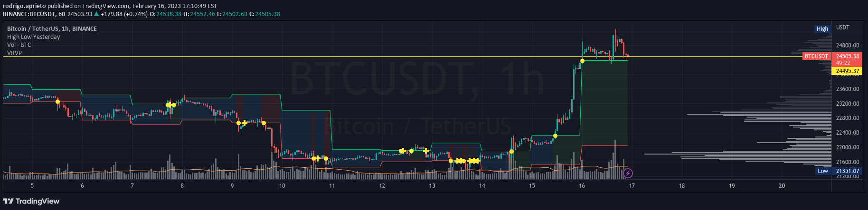The width and height of the screenshot is (868, 210).
Task: Click the 23200.00 price axis label
Action: point(848,104)
